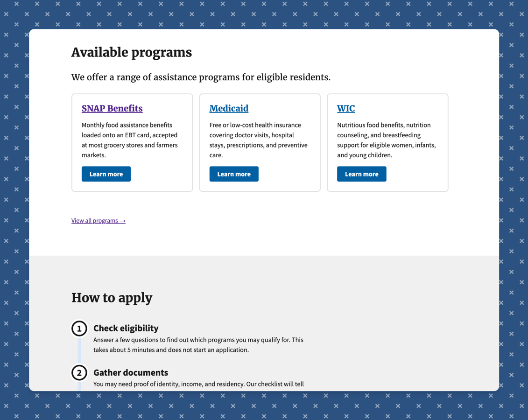The width and height of the screenshot is (528, 420).
Task: Click Learn more under WIC
Action: tap(362, 174)
